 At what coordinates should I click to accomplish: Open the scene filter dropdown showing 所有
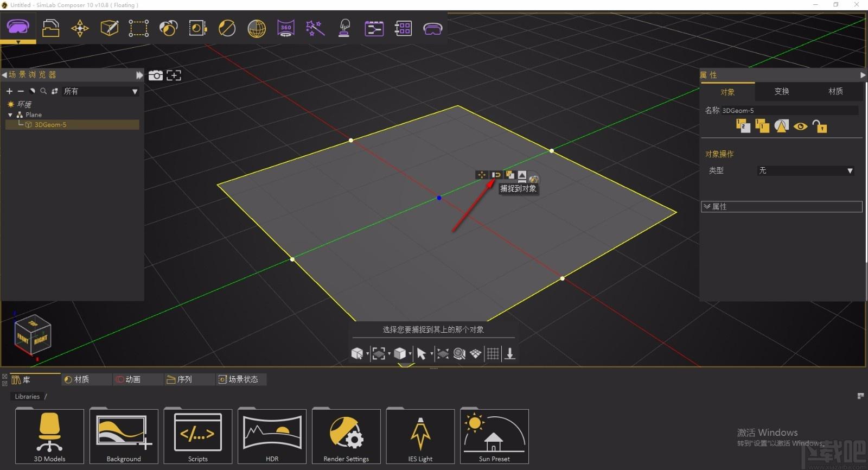pos(100,91)
